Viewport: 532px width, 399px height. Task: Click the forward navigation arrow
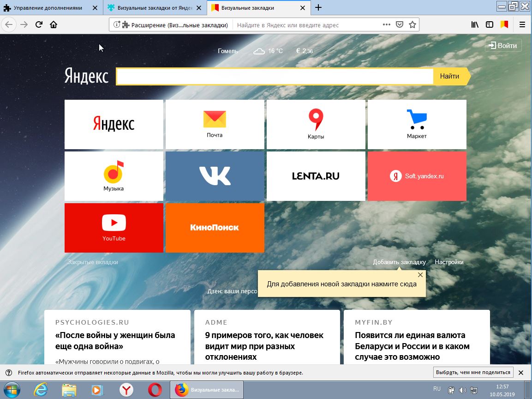pos(24,24)
